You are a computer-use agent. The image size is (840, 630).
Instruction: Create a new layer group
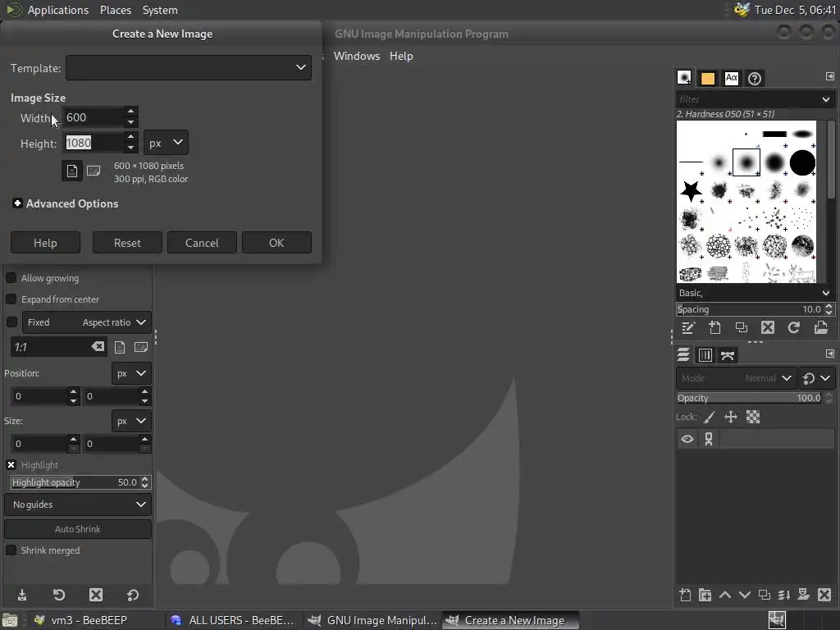click(705, 595)
